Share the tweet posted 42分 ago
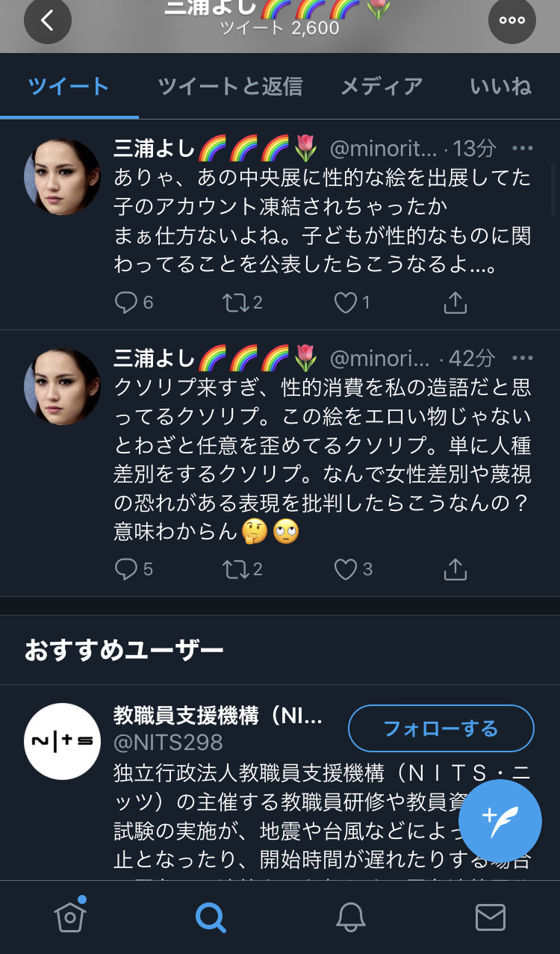Viewport: 560px width, 954px height. click(x=455, y=569)
